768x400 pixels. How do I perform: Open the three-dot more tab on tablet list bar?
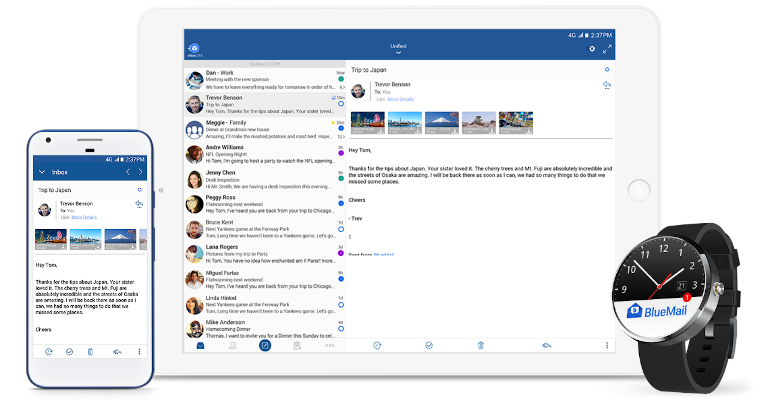point(330,346)
